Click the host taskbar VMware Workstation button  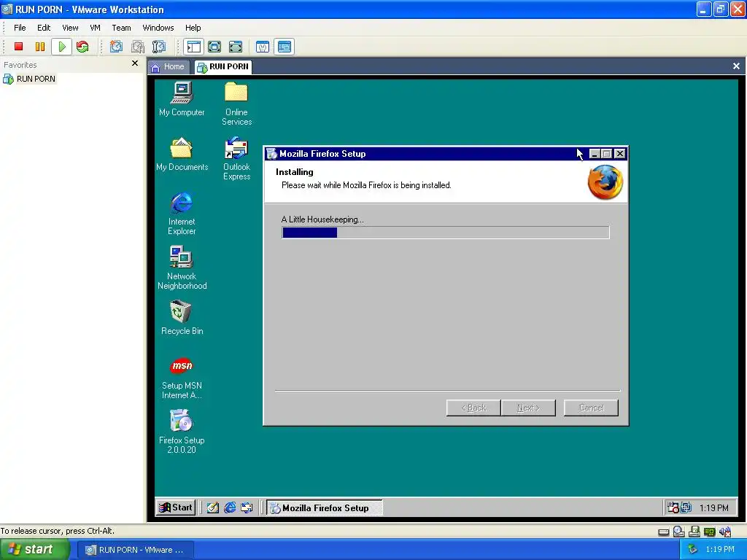pyautogui.click(x=135, y=550)
